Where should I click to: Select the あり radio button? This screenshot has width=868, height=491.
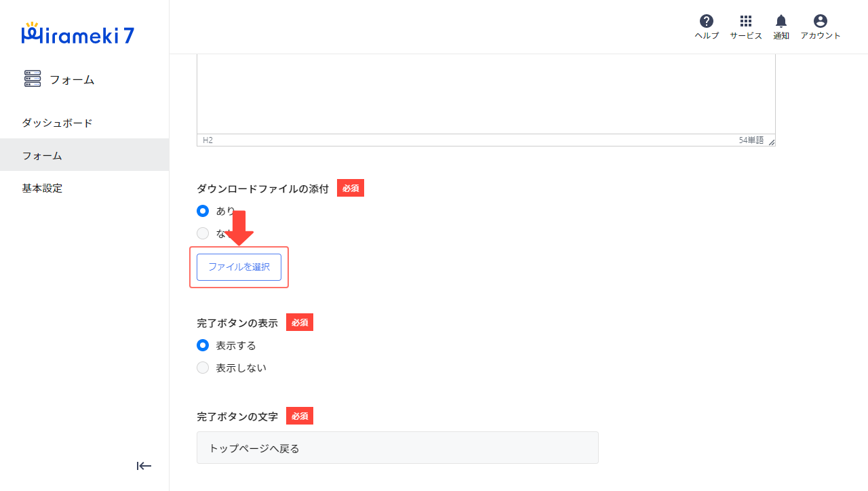point(203,211)
